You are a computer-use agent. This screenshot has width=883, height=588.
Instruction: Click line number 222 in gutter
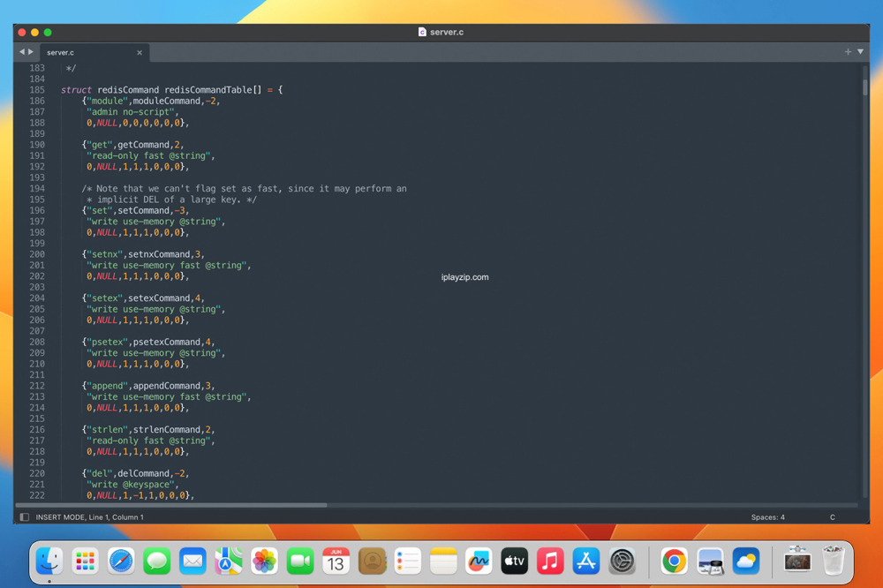click(x=37, y=495)
